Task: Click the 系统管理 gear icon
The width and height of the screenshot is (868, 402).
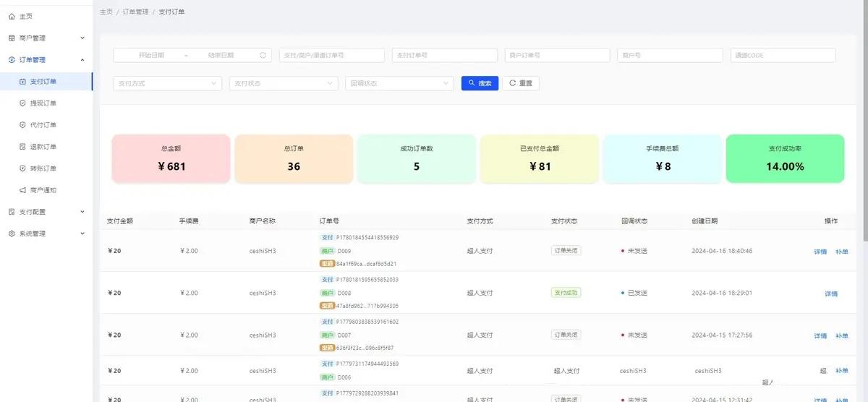Action: [x=12, y=234]
